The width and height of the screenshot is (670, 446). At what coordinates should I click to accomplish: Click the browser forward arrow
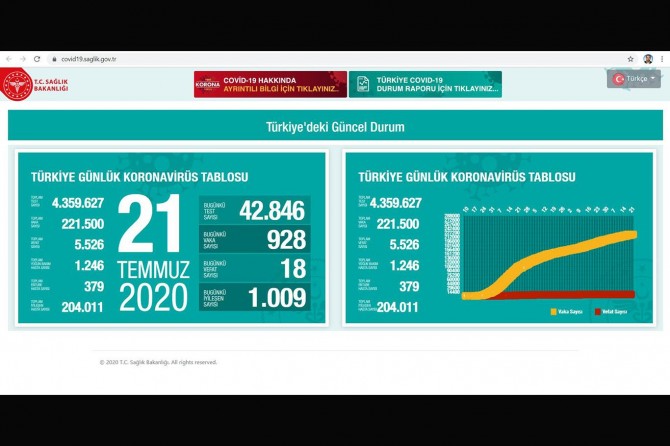point(23,59)
